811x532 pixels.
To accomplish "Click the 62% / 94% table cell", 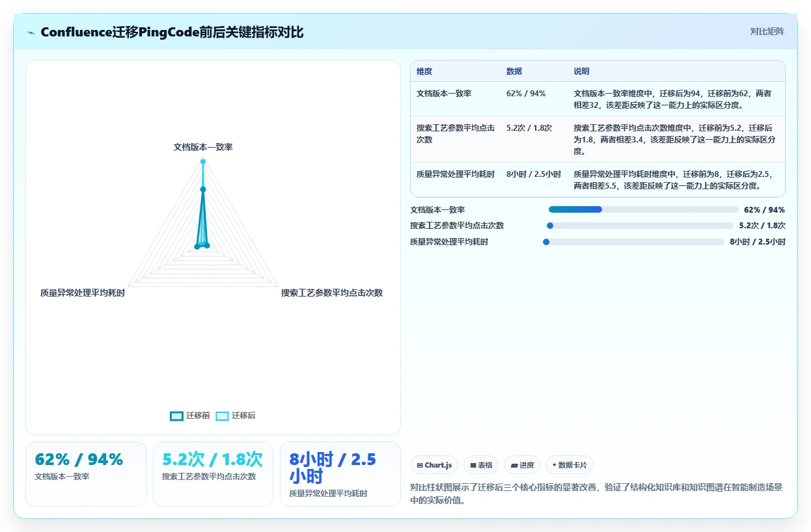I will 526,94.
